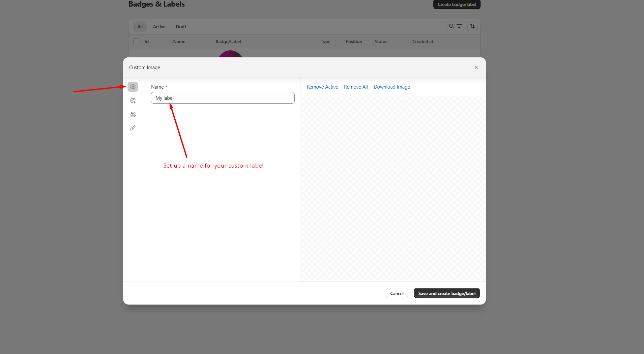Click the Download Image link

(392, 87)
